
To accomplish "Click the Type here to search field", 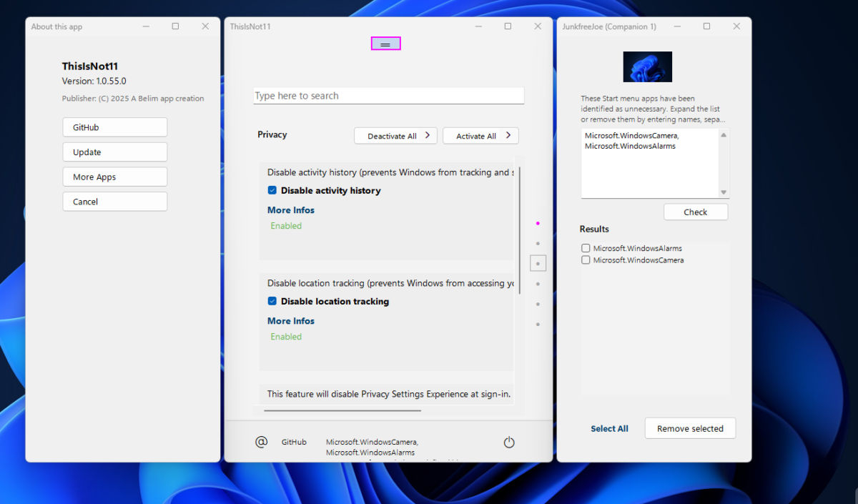I will coord(388,95).
